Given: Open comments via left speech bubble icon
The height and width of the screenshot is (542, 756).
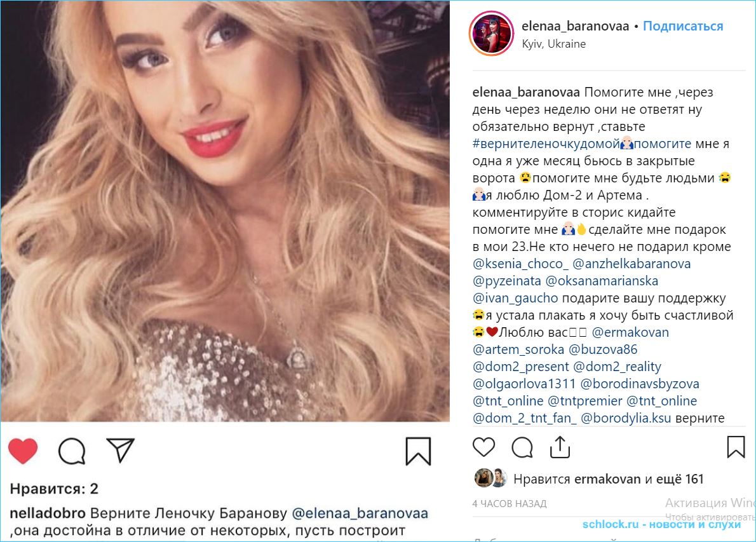Looking at the screenshot, I should coord(72,451).
